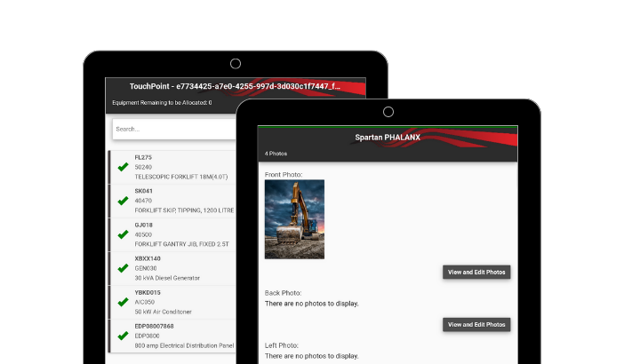The height and width of the screenshot is (364, 624).
Task: Select number 40500 under GJ018
Action: [143, 234]
